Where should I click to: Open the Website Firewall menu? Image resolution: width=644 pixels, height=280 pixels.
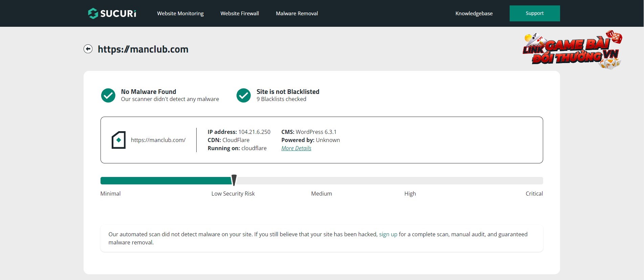click(240, 13)
